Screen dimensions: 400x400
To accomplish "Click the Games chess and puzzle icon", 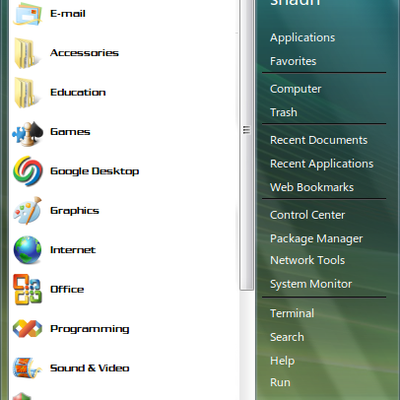I will [27, 133].
